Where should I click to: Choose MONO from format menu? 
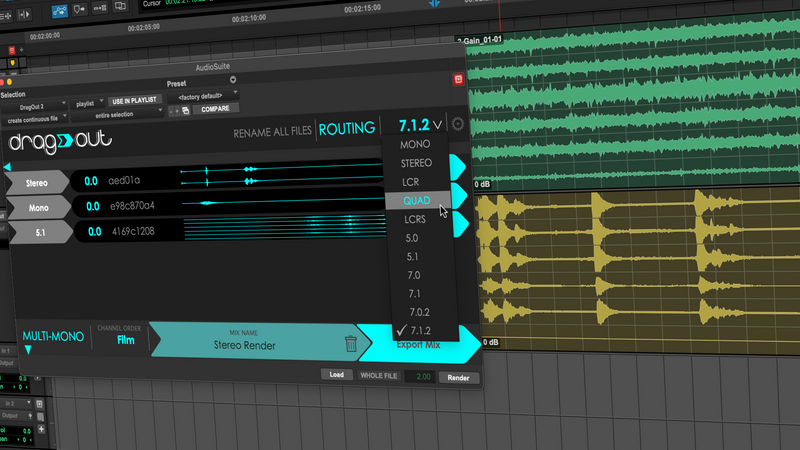tap(415, 144)
